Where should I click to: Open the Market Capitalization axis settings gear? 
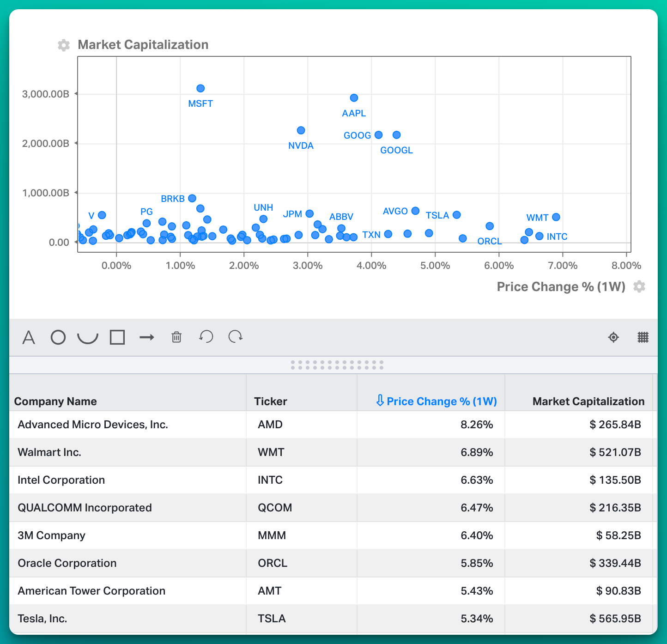[x=64, y=45]
